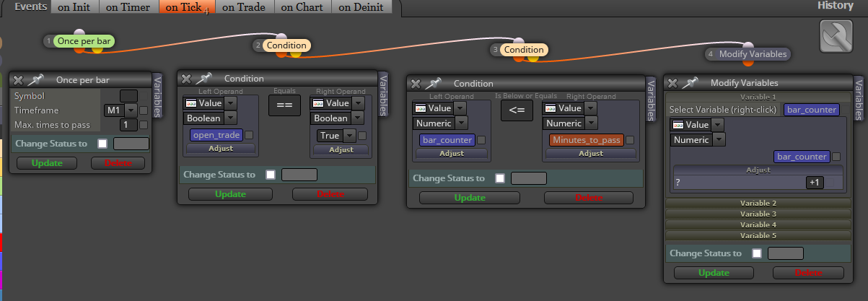Select the open_trade variable chip
This screenshot has height=301, width=868.
pyautogui.click(x=216, y=135)
